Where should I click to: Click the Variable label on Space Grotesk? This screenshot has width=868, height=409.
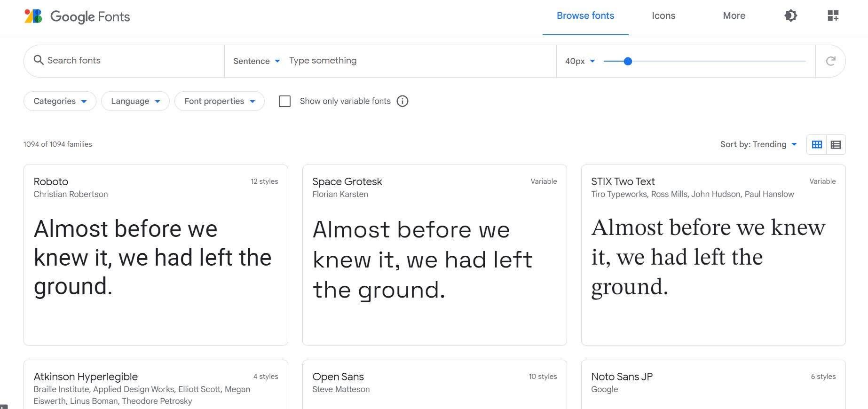pos(544,181)
